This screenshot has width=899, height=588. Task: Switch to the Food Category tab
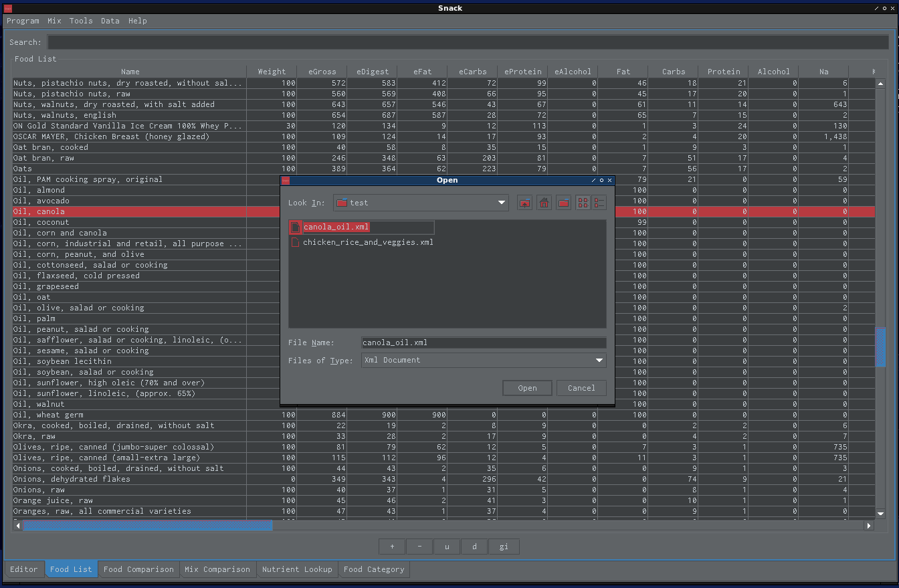[374, 569]
